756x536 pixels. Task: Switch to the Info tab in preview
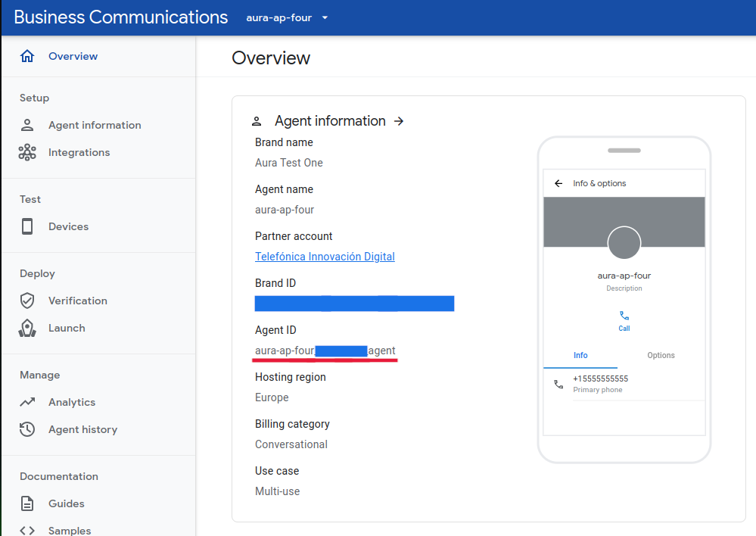(x=580, y=355)
